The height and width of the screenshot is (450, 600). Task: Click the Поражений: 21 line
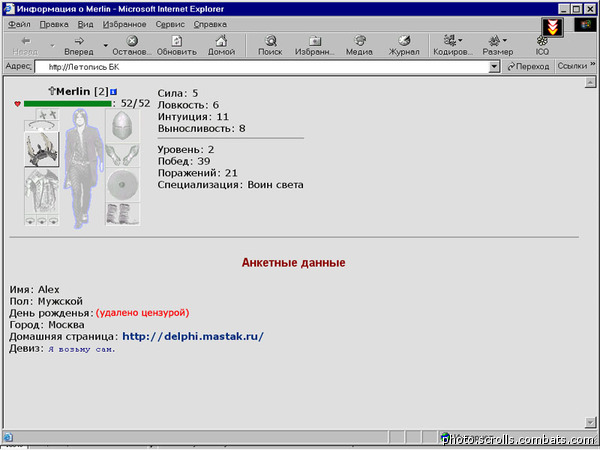coord(197,173)
